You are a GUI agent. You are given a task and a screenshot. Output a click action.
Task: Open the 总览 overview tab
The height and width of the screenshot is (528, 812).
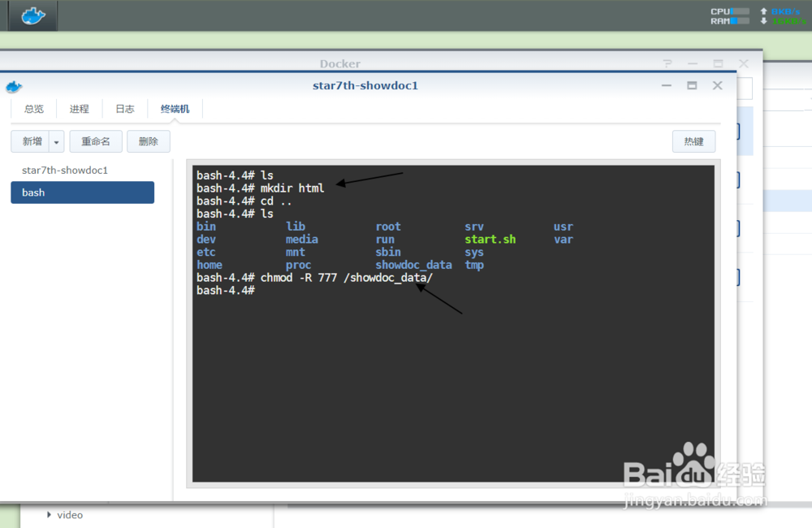[x=34, y=109]
